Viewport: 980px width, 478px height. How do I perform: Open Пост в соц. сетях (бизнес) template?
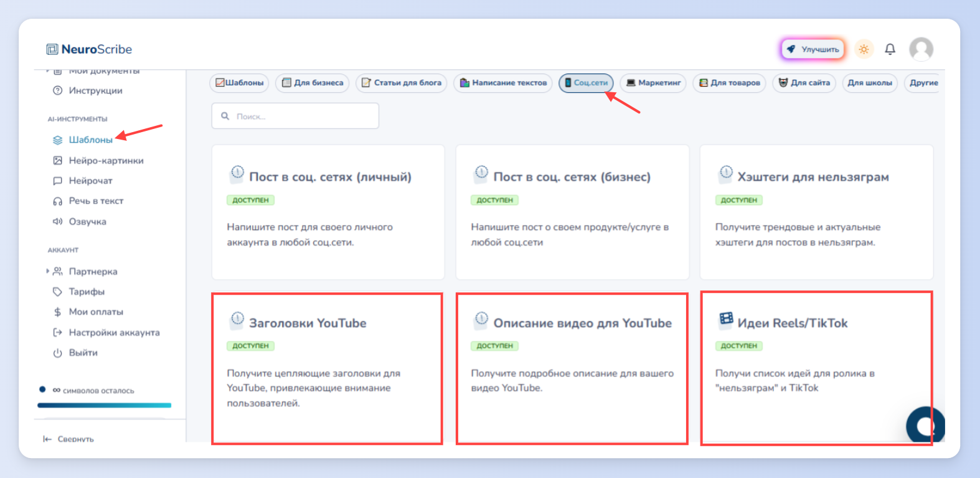pyautogui.click(x=572, y=212)
